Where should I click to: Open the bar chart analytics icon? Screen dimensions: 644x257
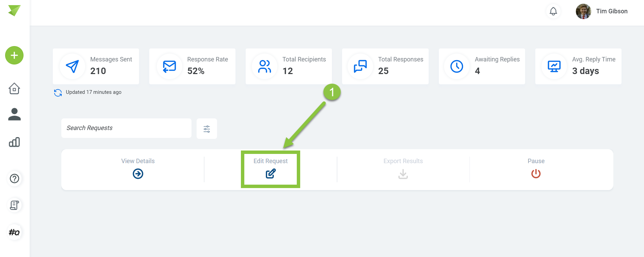pyautogui.click(x=14, y=142)
